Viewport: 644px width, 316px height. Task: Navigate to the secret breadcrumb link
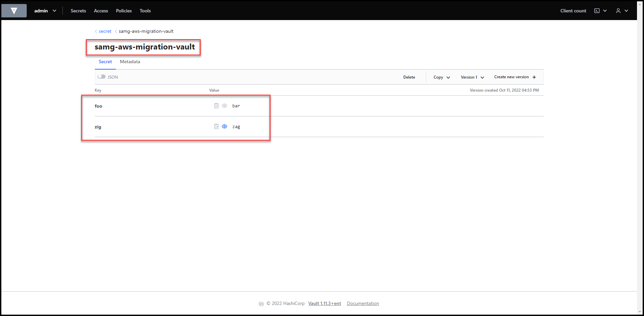click(x=105, y=31)
